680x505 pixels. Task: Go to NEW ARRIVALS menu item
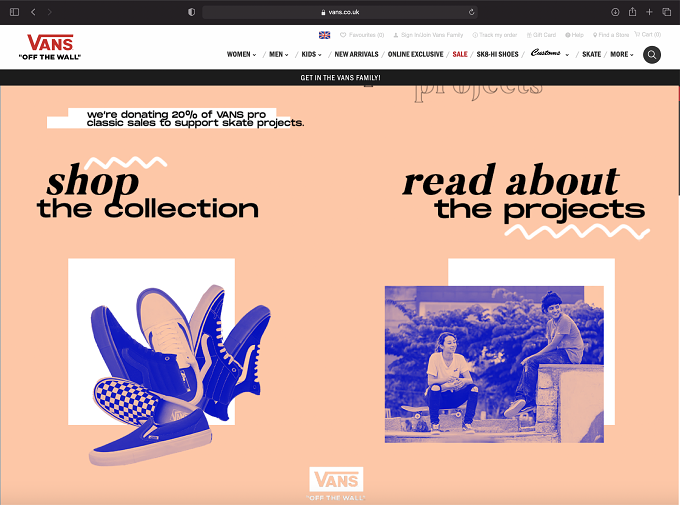pyautogui.click(x=356, y=54)
